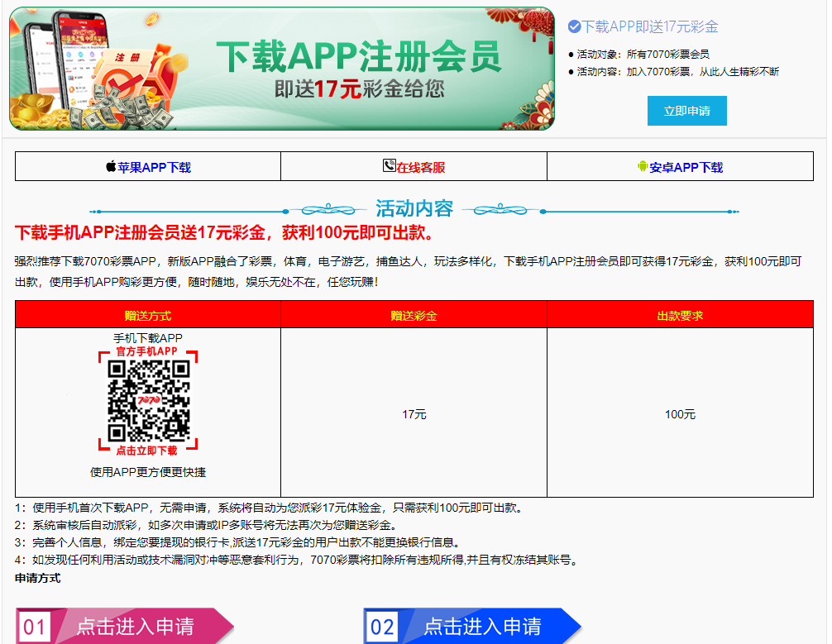This screenshot has height=644, width=832.
Task: Click the pink 01 number badge
Action: pos(35,626)
